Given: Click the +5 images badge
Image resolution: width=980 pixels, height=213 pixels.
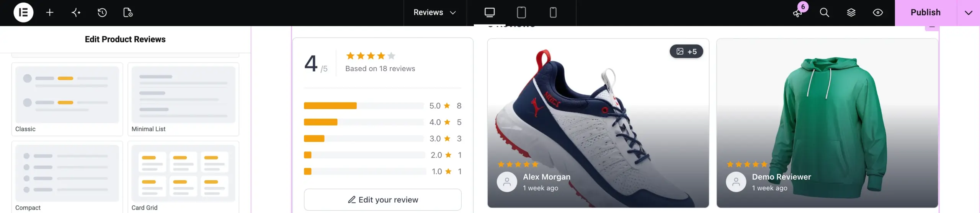Looking at the screenshot, I should (x=686, y=52).
